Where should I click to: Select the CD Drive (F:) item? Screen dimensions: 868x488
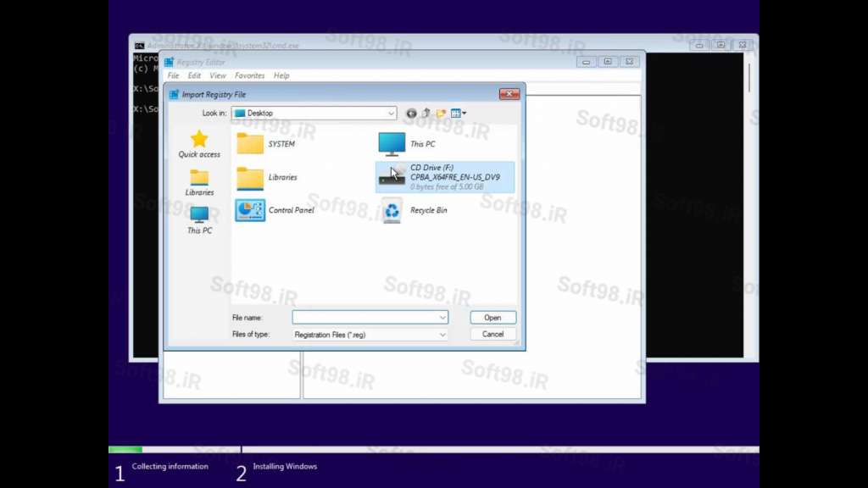445,177
